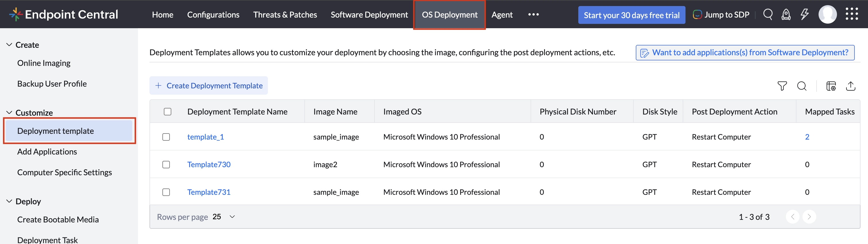Click Start your 30 days free trial
This screenshot has height=244, width=868.
click(631, 15)
